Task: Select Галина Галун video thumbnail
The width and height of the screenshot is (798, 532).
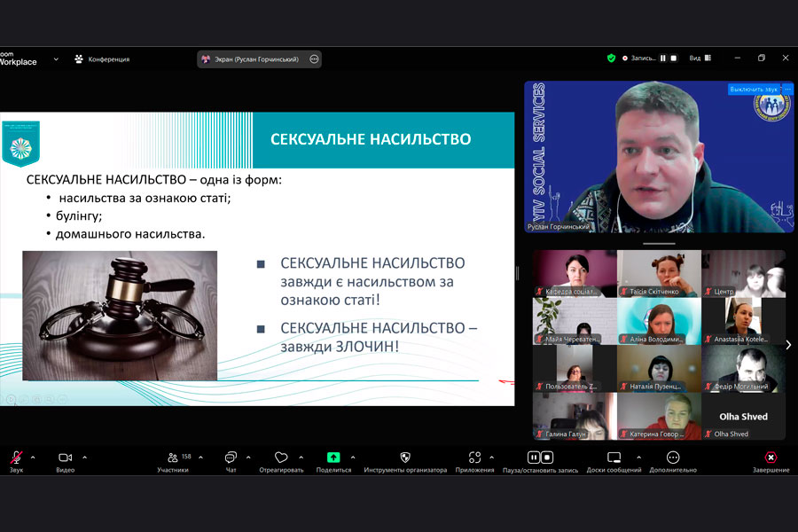Action: [x=575, y=416]
